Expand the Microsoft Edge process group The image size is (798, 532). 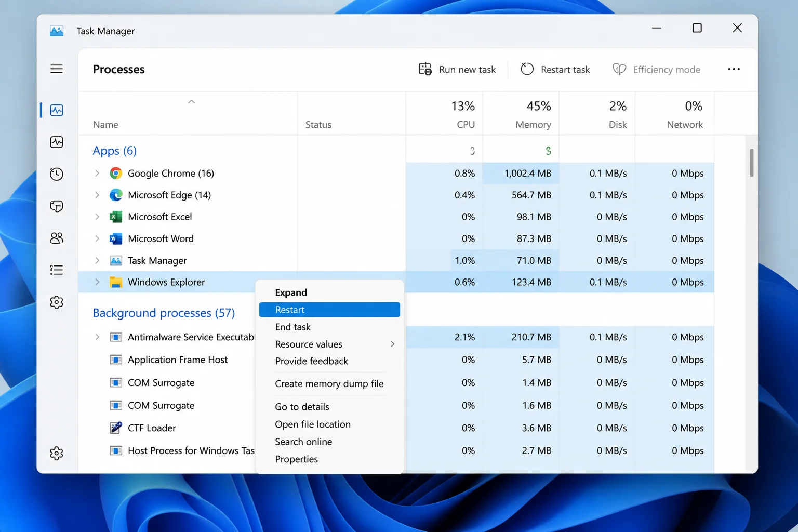[97, 195]
